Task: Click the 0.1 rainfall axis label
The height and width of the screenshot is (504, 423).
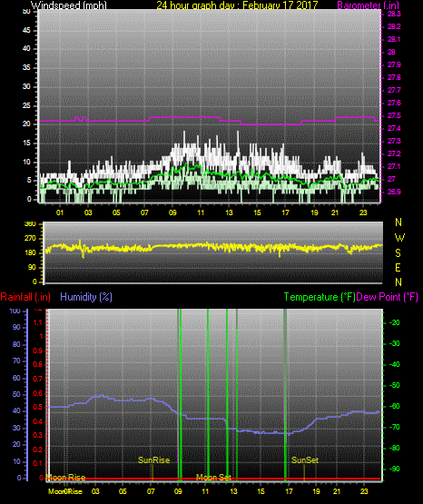Action: coord(38,463)
